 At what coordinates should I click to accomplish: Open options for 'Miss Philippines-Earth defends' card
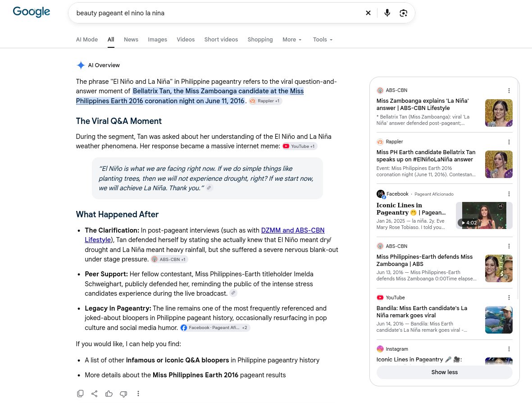tap(509, 246)
